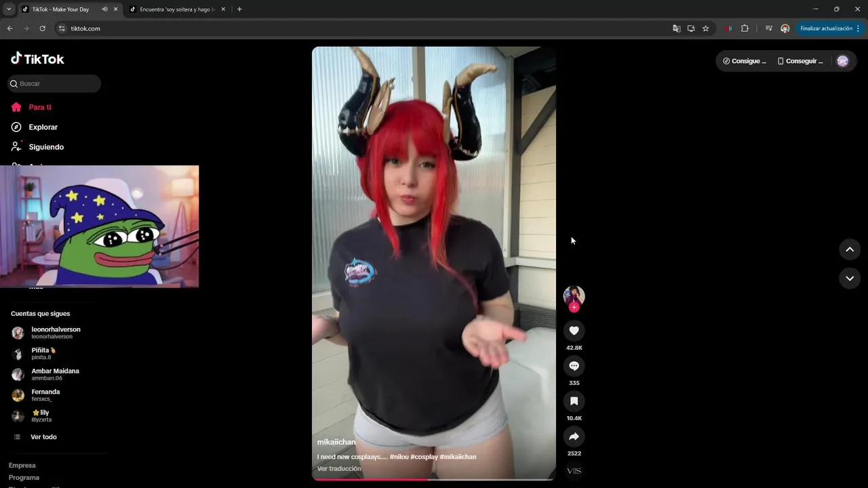
Task: Click Ver traducción under the caption
Action: click(339, 468)
